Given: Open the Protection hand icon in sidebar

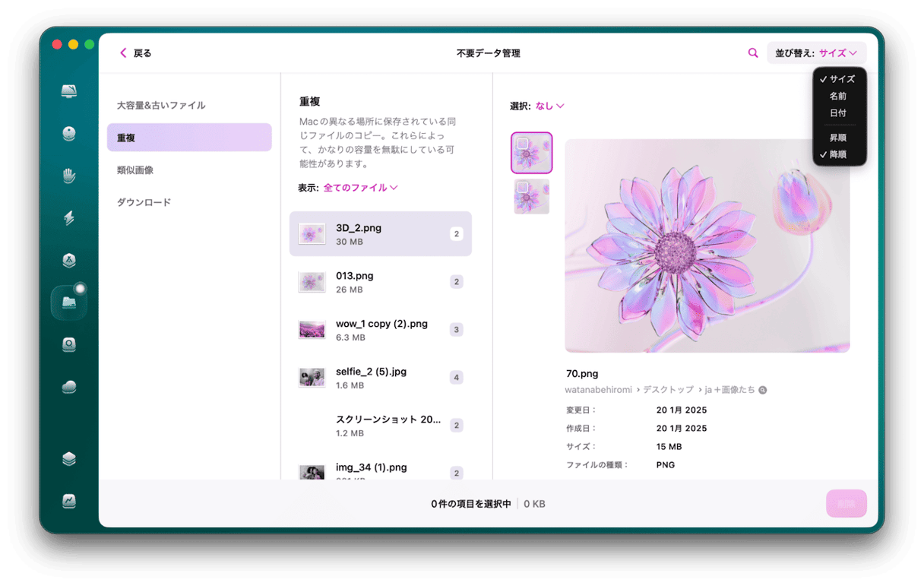Looking at the screenshot, I should (69, 176).
